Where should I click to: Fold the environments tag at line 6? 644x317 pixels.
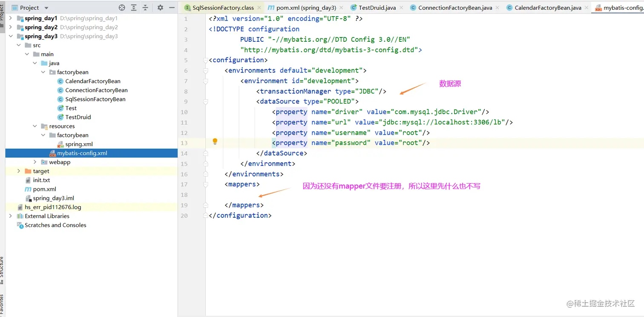tap(206, 71)
